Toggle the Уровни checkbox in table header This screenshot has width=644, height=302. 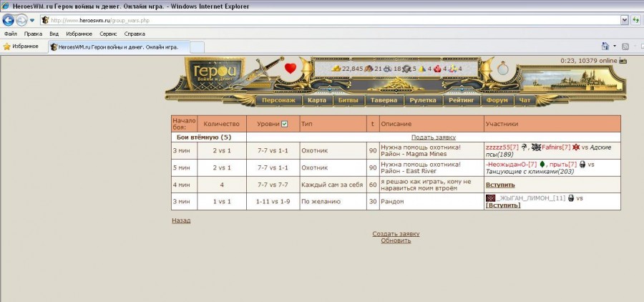click(284, 124)
